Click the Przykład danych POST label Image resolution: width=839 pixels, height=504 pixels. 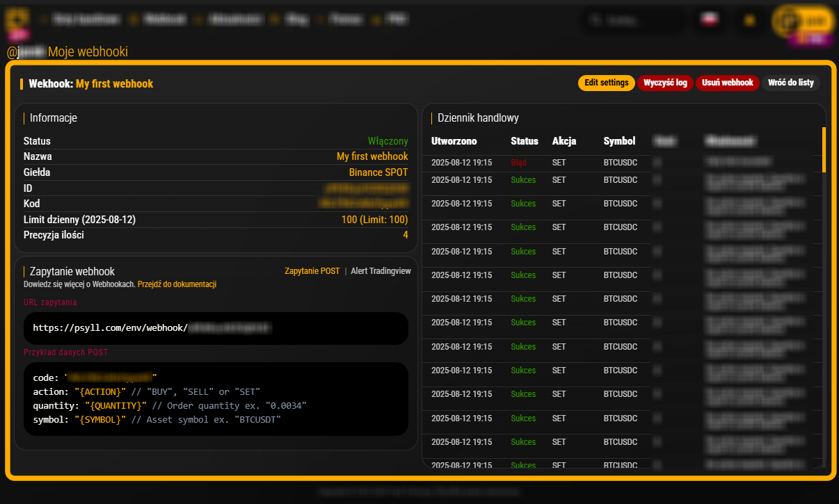coord(66,352)
